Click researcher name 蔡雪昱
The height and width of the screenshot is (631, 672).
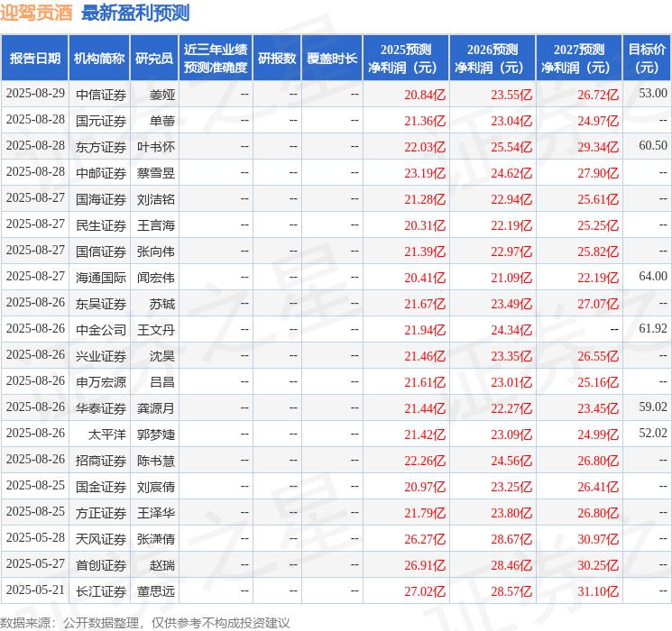pos(156,173)
